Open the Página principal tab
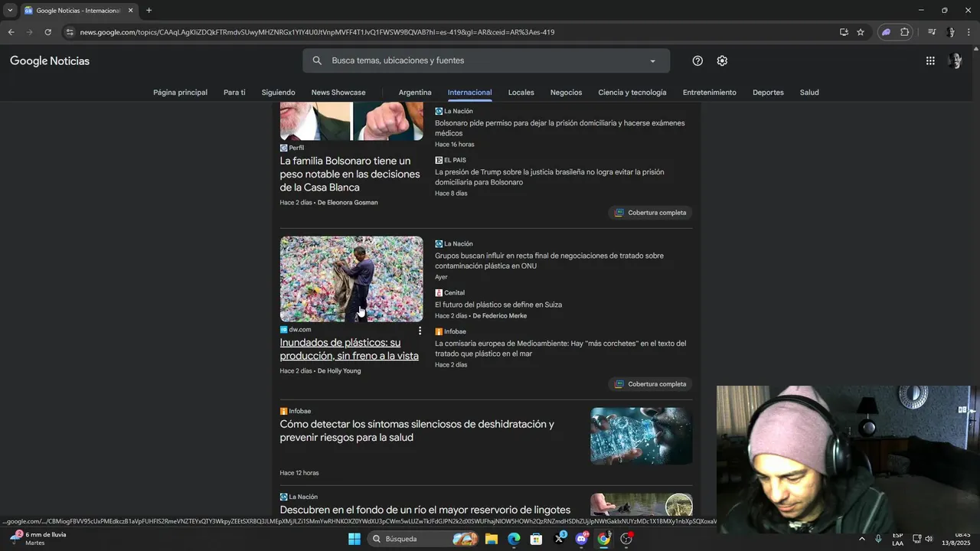Screen dimensions: 980x551 pyautogui.click(x=180, y=93)
